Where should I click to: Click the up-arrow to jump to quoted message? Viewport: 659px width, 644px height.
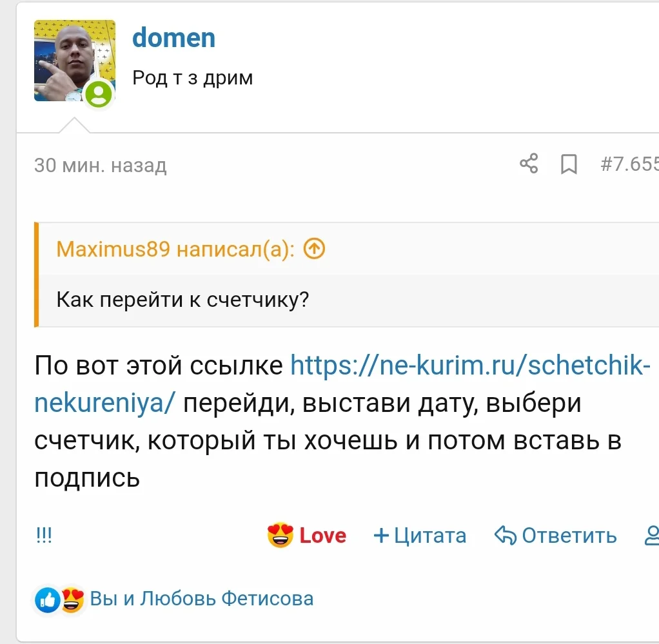(x=314, y=248)
